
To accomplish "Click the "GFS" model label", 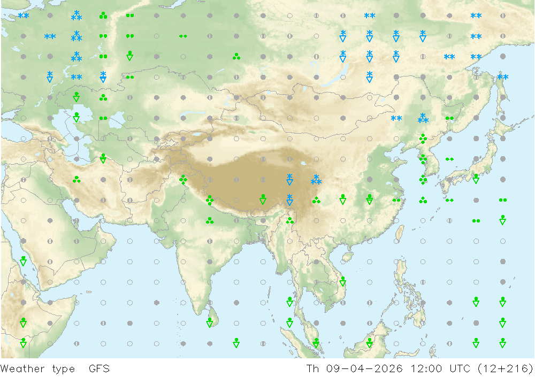I will coord(100,369).
